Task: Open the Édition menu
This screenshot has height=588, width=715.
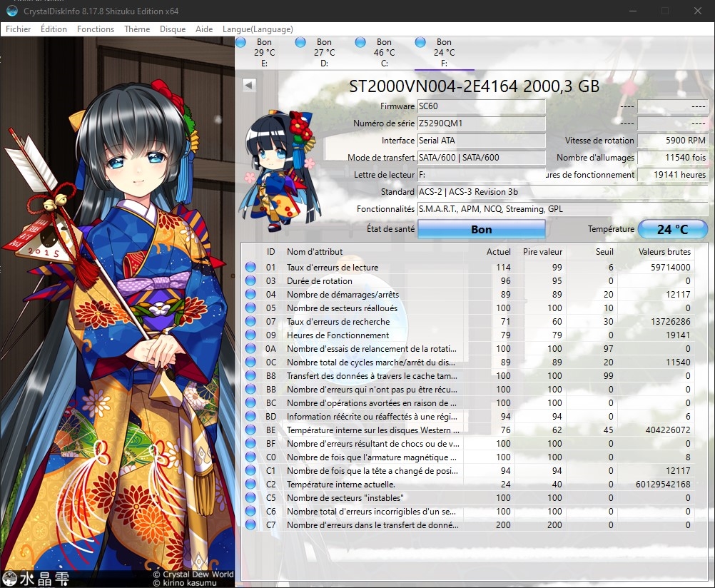Action: point(54,29)
